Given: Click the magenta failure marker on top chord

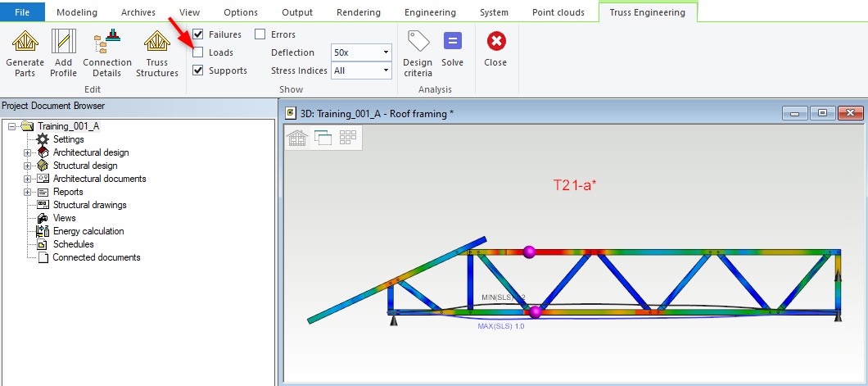Looking at the screenshot, I should (x=529, y=252).
